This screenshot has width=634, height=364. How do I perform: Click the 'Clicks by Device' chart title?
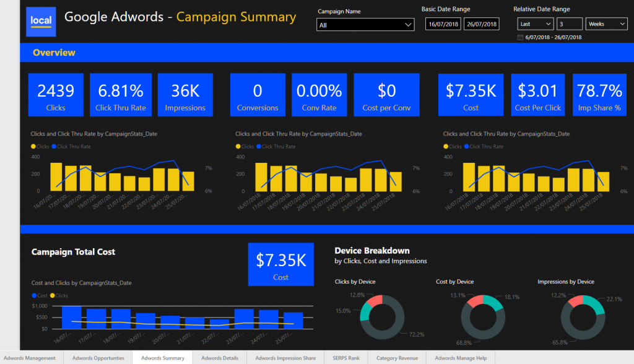[x=355, y=282]
